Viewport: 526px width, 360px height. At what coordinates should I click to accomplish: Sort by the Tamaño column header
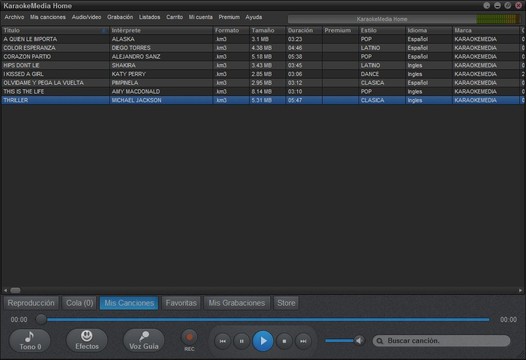tap(267, 30)
